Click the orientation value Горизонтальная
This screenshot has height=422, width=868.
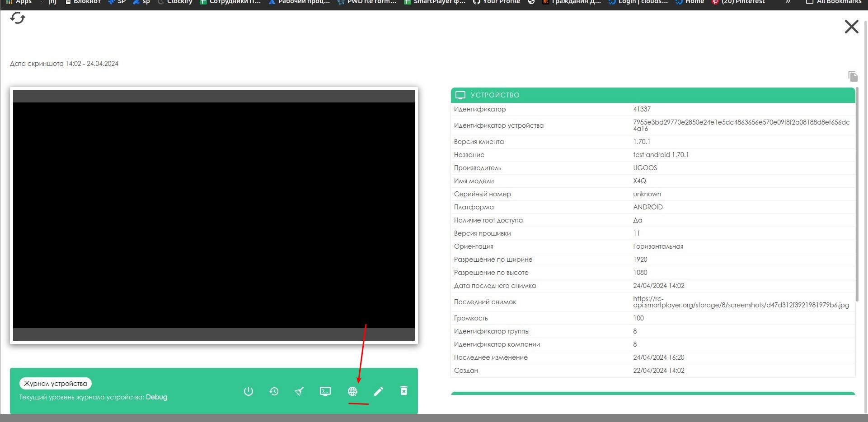point(658,246)
